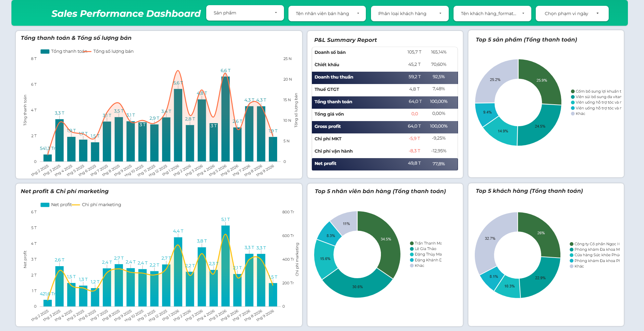Click the Khác legend item in nhân viên chart
Viewport: 644px width, 331px height.
click(x=417, y=265)
